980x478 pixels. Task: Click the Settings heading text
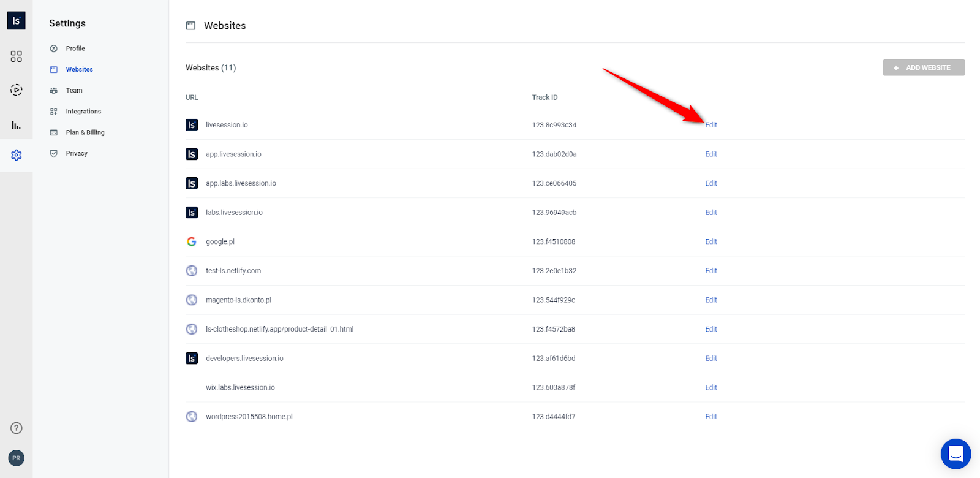coord(67,23)
